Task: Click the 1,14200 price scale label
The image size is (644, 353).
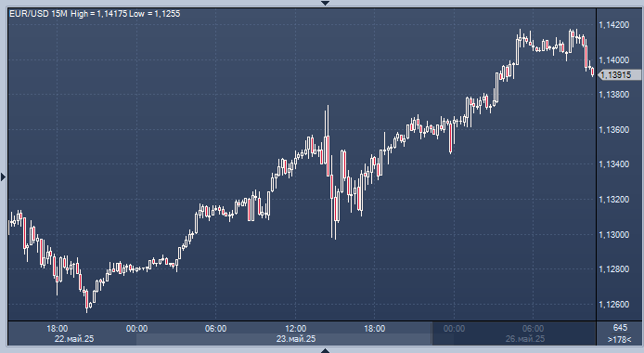Action: coord(614,25)
